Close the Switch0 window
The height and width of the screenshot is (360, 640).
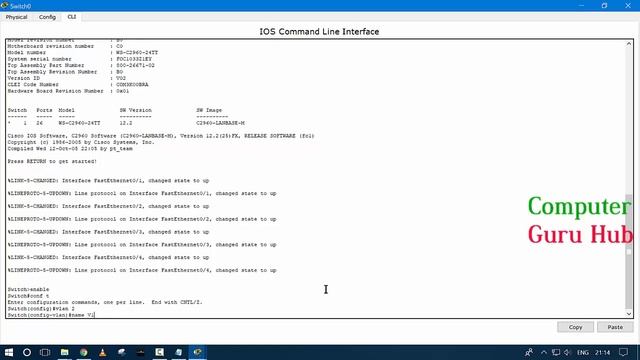(628, 6)
